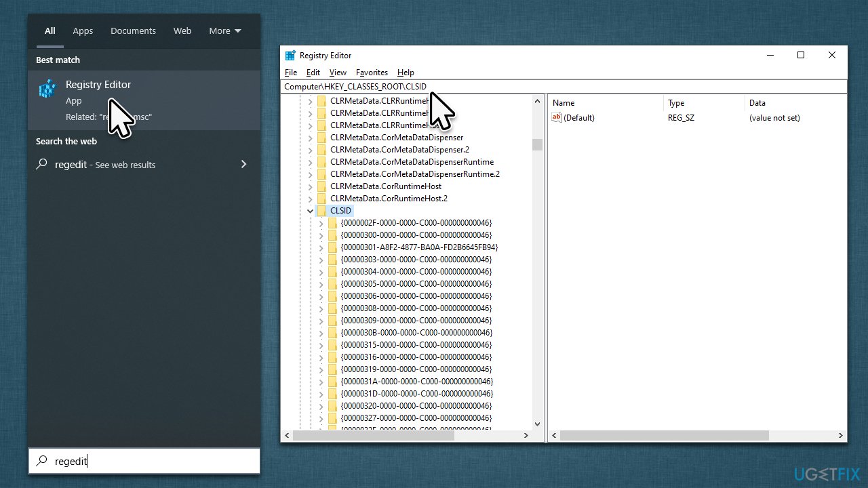Select the 'CLRMetaData.CorMetaDataDispenser.2' key label

pos(399,150)
